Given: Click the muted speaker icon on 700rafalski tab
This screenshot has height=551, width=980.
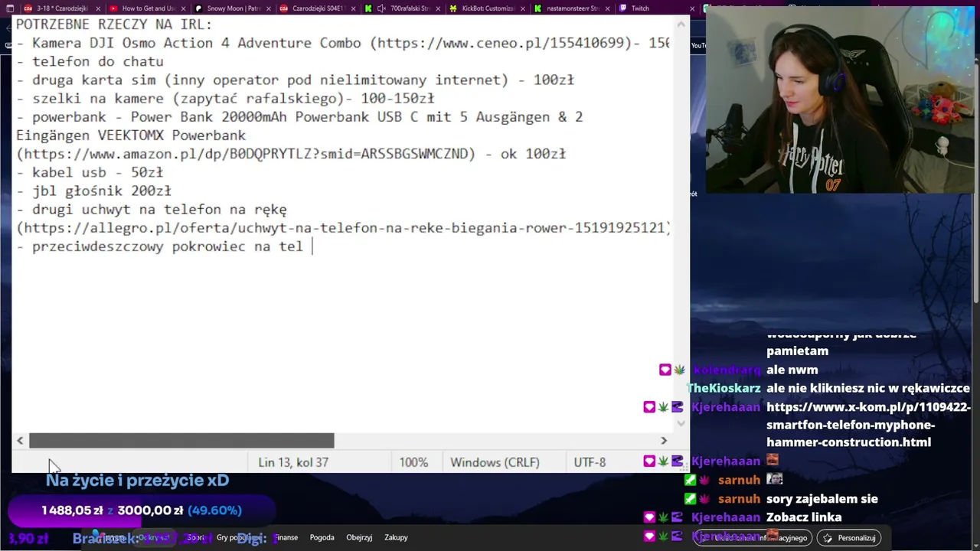Looking at the screenshot, I should point(381,8).
